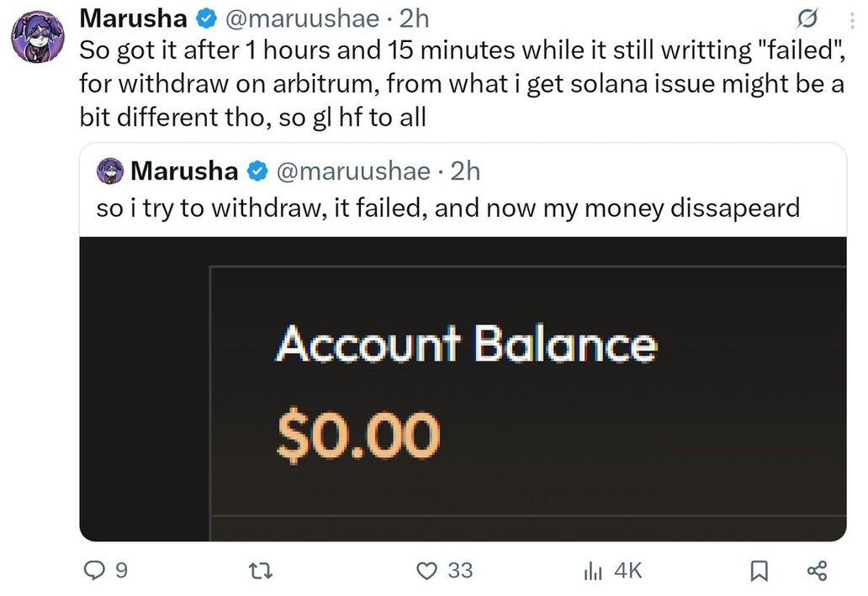The height and width of the screenshot is (596, 868).
Task: Open the Marusha display name in main tweet
Action: click(134, 18)
